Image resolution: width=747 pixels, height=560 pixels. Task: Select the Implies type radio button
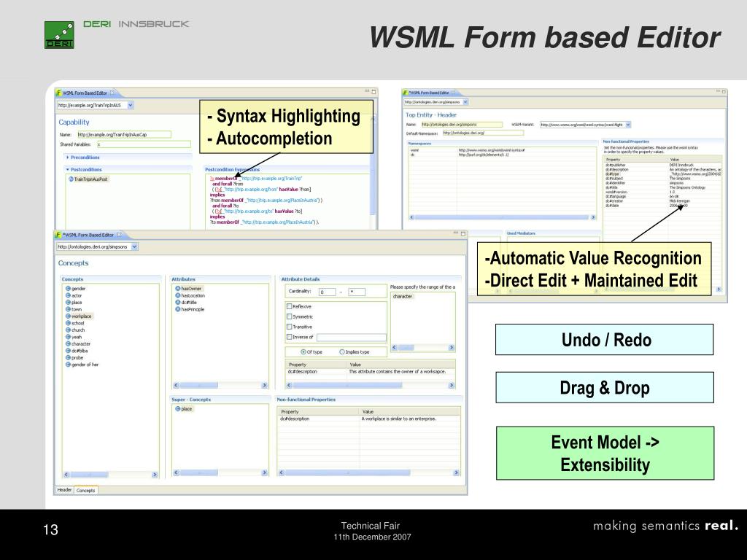tap(341, 351)
